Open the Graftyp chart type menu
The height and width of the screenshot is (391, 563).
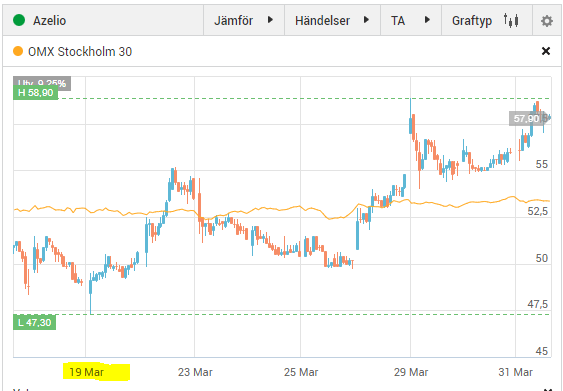tap(487, 20)
